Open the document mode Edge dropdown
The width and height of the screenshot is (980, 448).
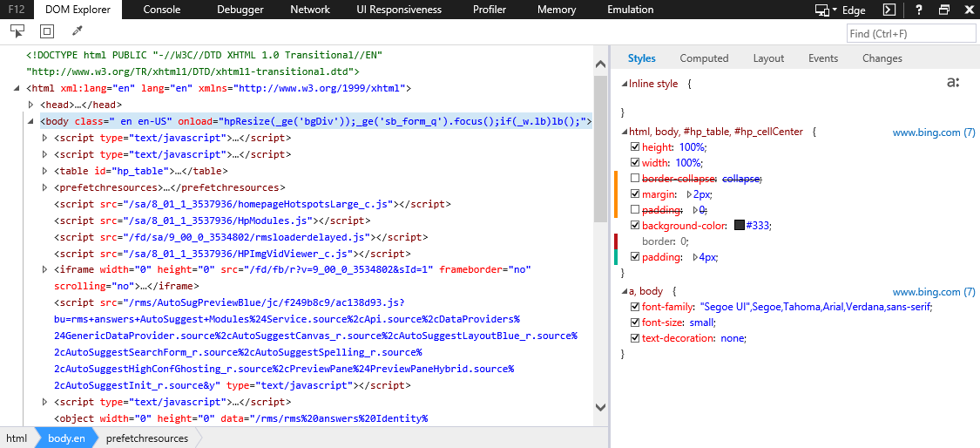tap(841, 10)
